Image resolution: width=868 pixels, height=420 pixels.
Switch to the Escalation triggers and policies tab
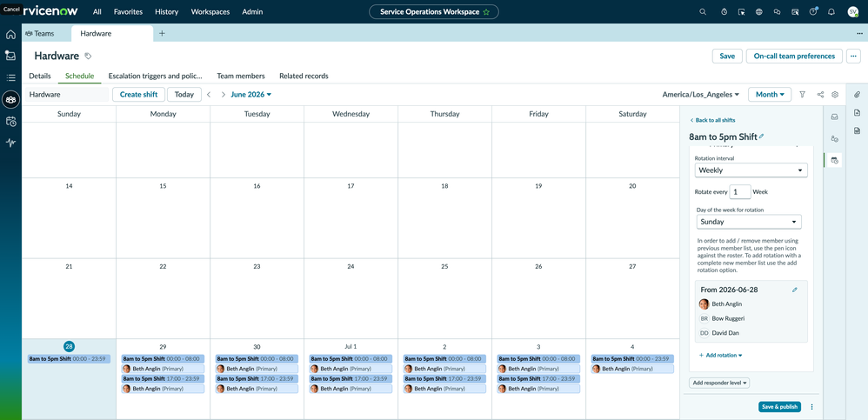156,76
